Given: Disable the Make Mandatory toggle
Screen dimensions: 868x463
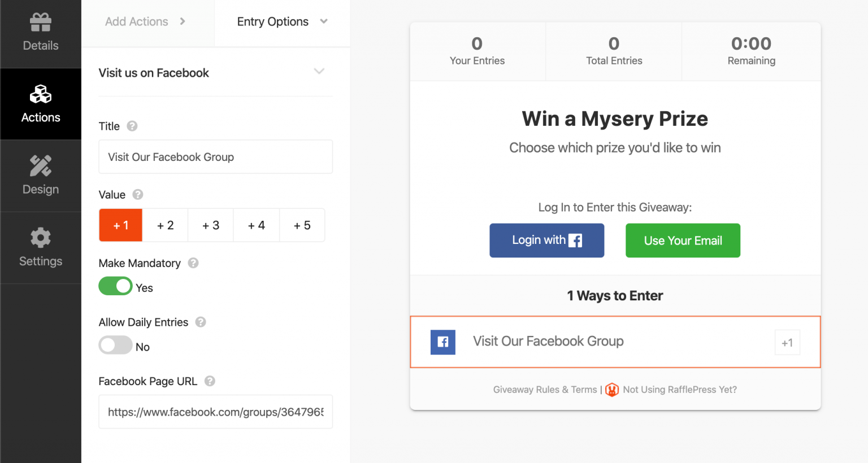Looking at the screenshot, I should coord(115,286).
